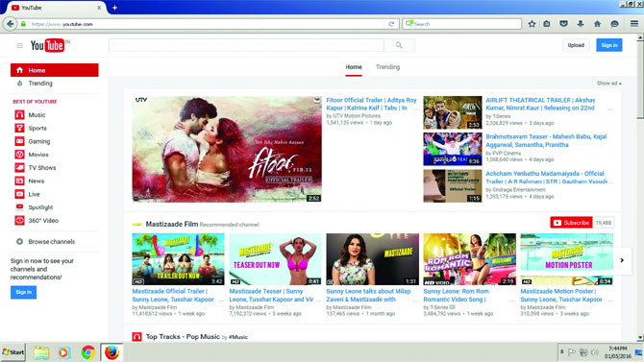Open the Brahmotsavam Teaser title link
Viewport: 644px width, 362px height.
546,140
